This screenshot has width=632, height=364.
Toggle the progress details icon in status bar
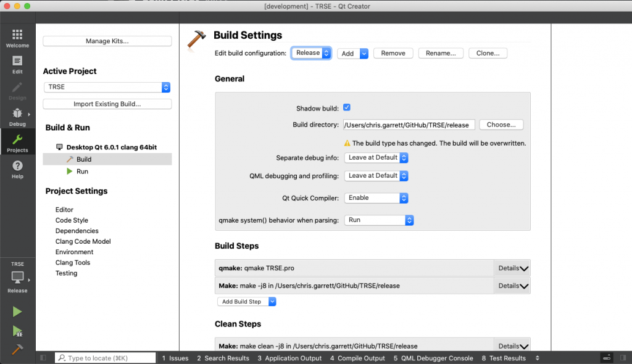(607, 358)
